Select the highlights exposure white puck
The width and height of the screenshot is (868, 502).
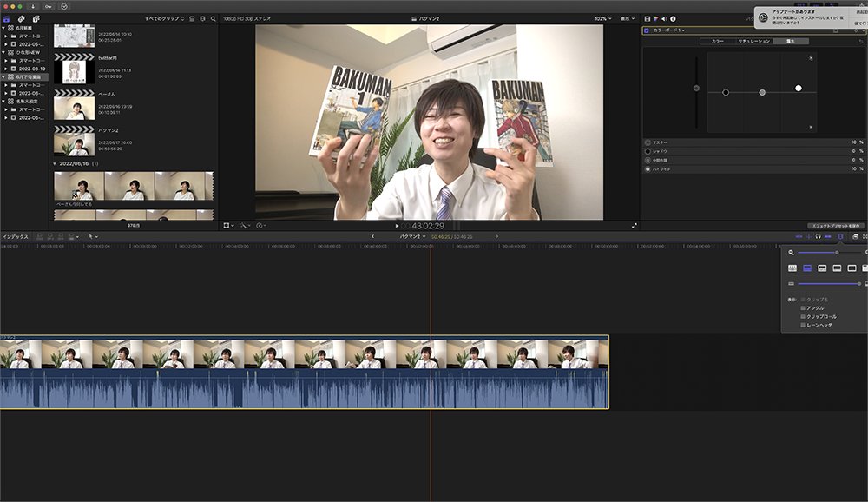799,88
